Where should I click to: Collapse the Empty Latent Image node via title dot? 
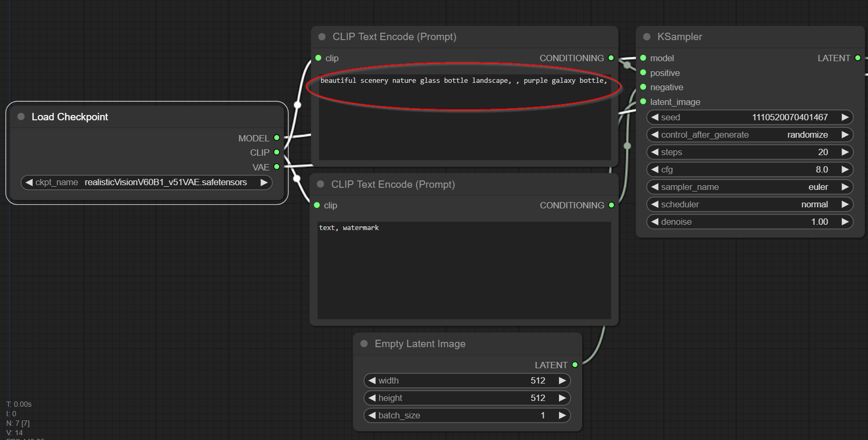pos(364,344)
